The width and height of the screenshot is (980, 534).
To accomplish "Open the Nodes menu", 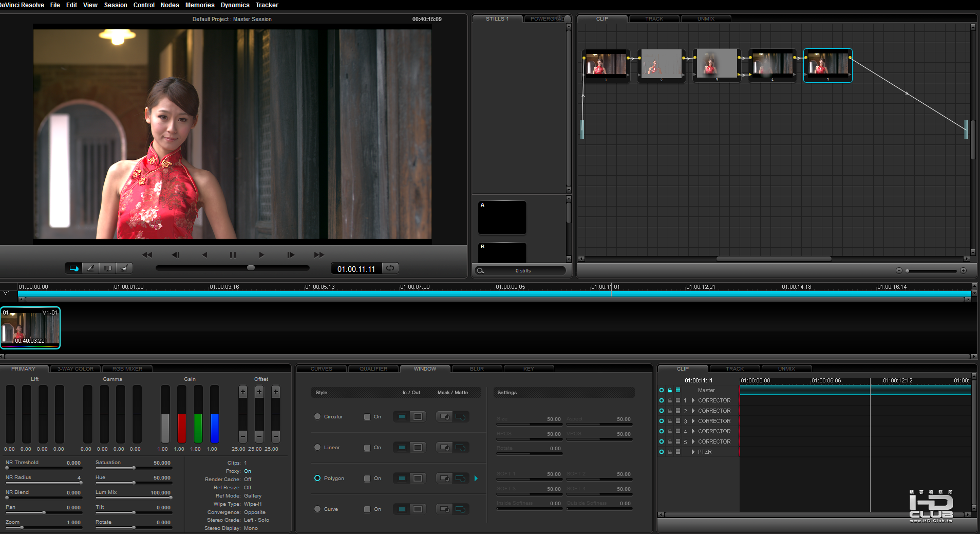I will 169,5.
